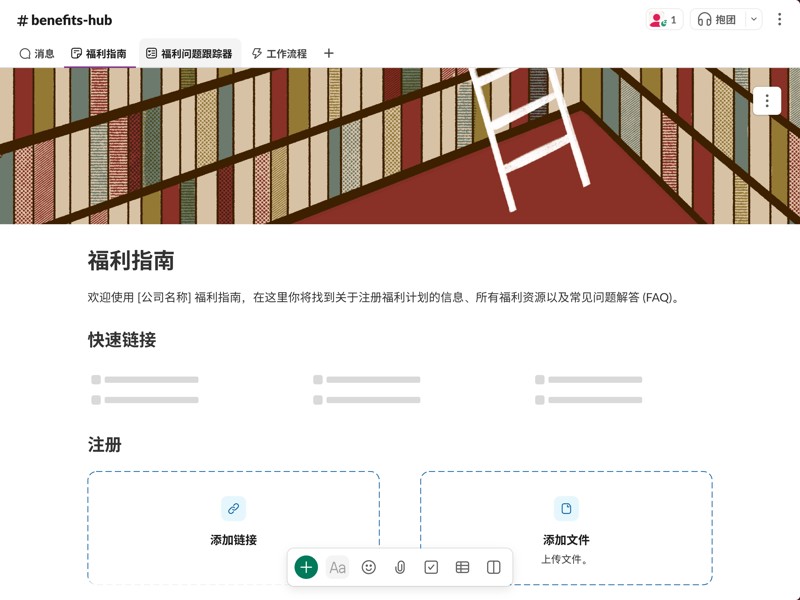Open the huddle options chevron

tap(751, 19)
